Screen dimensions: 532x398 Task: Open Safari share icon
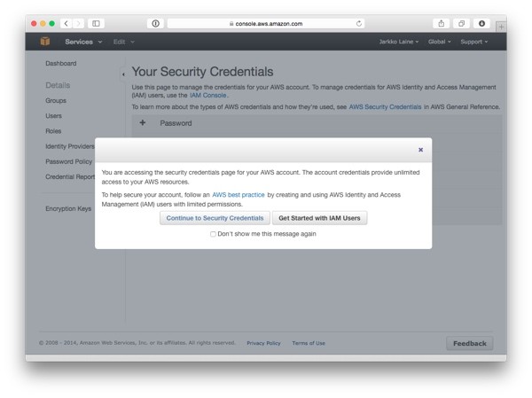[x=441, y=23]
